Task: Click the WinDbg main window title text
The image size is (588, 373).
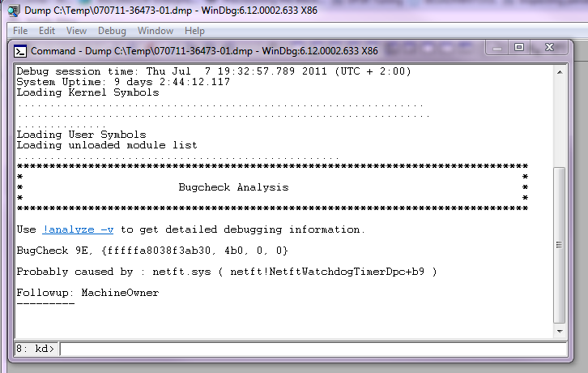Action: tap(171, 11)
